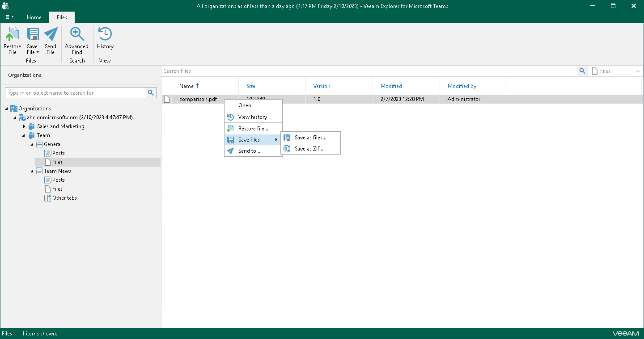This screenshot has height=339, width=644.
Task: Click magnifier icon in Search Files bar
Action: point(582,71)
